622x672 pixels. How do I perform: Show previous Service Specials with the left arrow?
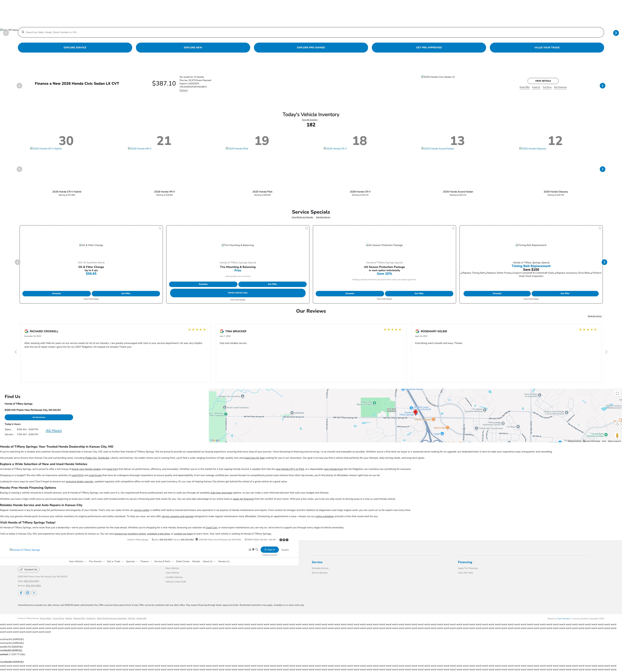pos(18,262)
